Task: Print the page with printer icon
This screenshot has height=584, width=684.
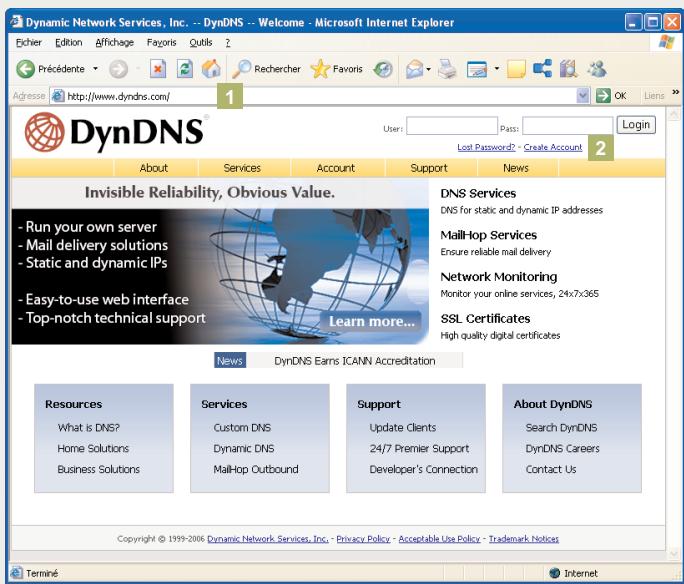Action: [447, 69]
